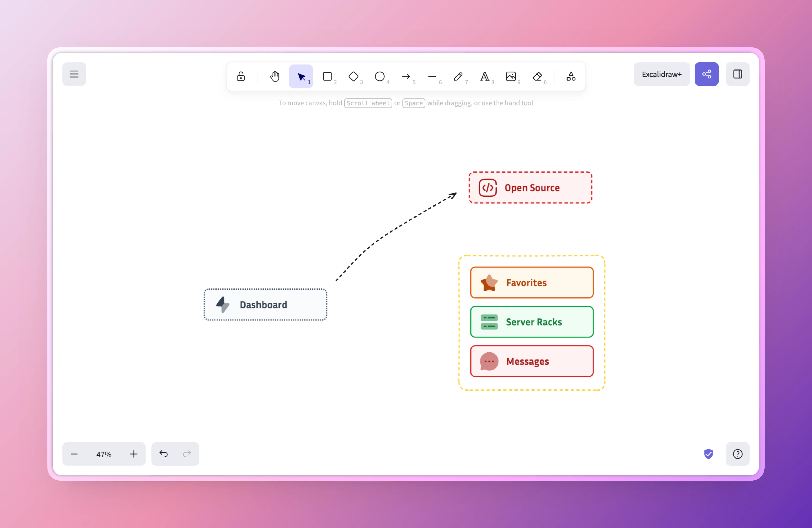812x528 pixels.
Task: Open the Insert Image tool
Action: pyautogui.click(x=511, y=76)
